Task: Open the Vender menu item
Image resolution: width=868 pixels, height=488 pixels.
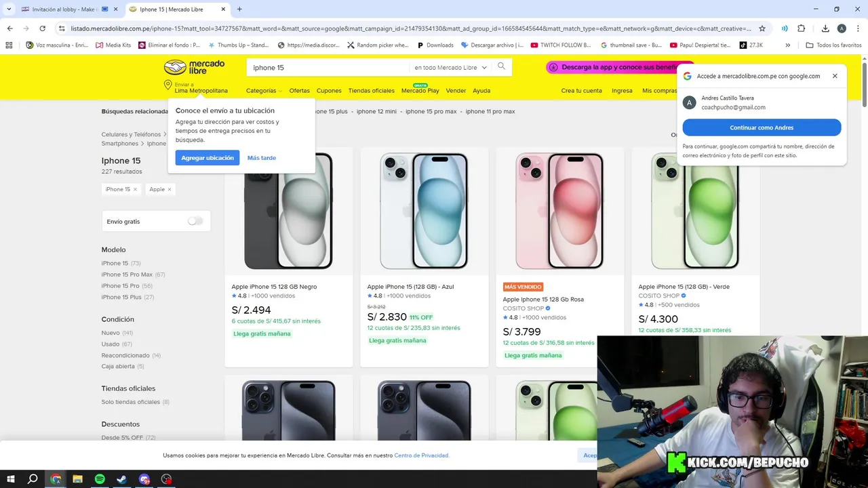Action: click(456, 90)
